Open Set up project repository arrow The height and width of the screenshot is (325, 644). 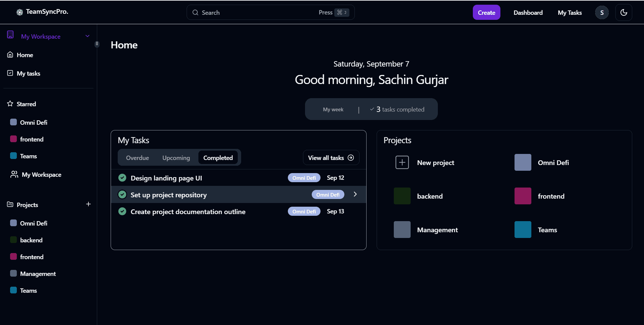tap(355, 194)
